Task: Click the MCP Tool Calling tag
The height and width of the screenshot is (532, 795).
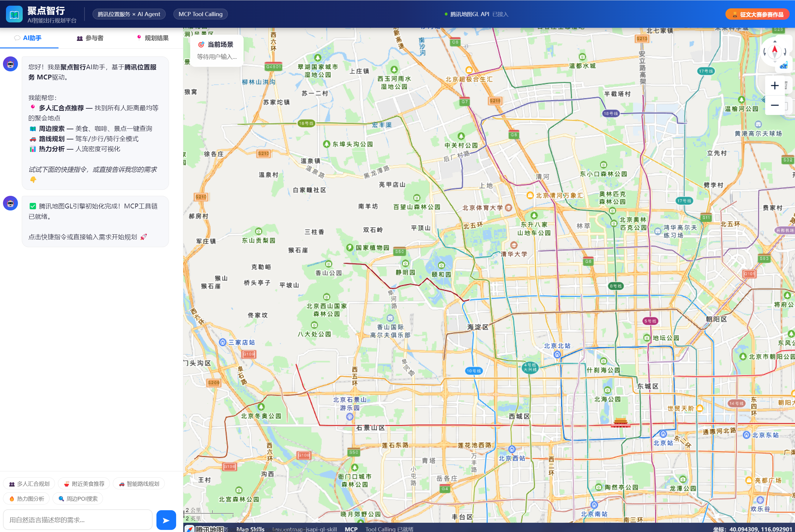Action: [x=200, y=14]
